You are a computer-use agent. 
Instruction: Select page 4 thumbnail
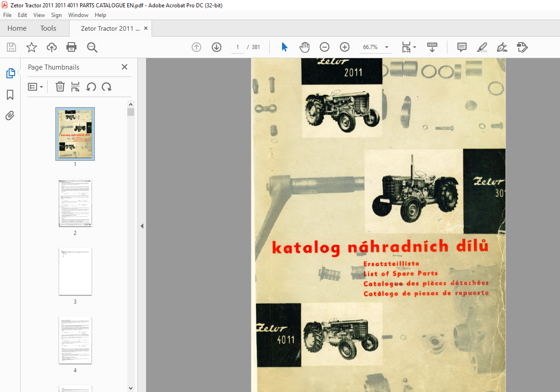tap(75, 340)
